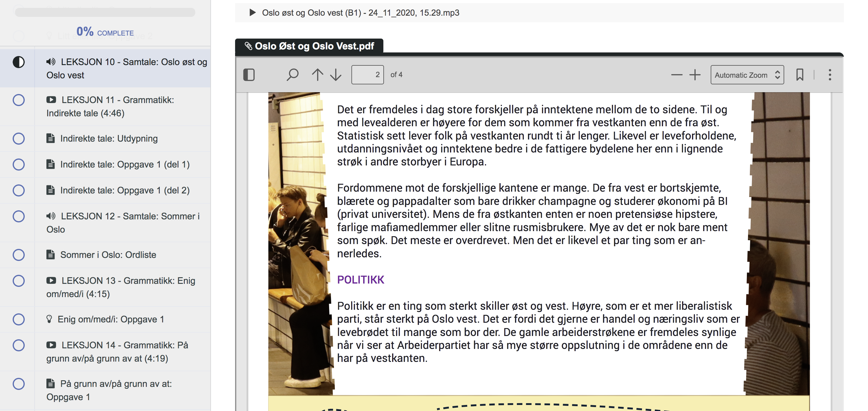
Task: Go to previous PDF page
Action: point(317,74)
